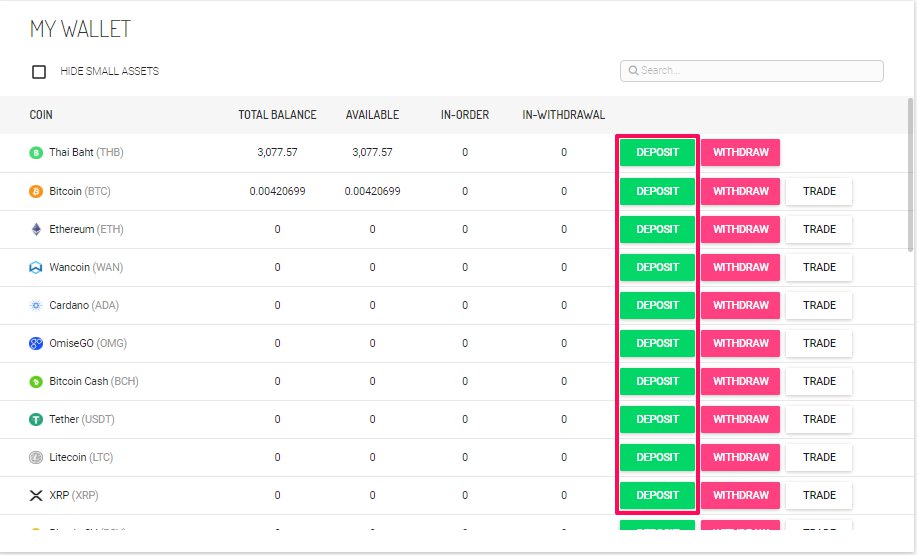Click the Bitcoin Cash (BCH) coin name
917x555 pixels.
pos(94,381)
